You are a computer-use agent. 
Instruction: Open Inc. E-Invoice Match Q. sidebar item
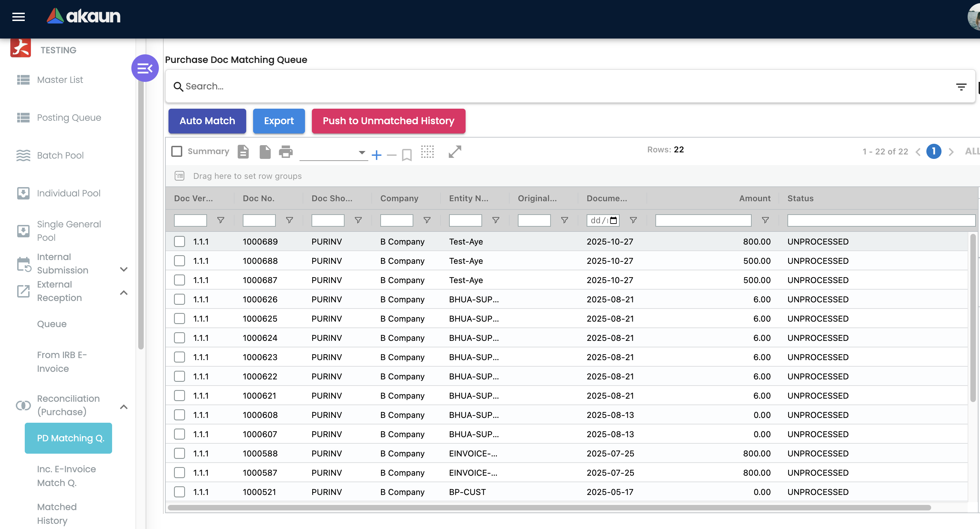point(66,476)
